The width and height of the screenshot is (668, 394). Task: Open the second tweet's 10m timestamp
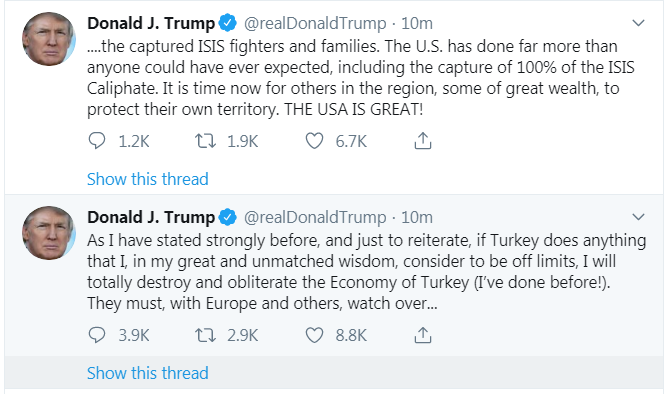coord(417,218)
